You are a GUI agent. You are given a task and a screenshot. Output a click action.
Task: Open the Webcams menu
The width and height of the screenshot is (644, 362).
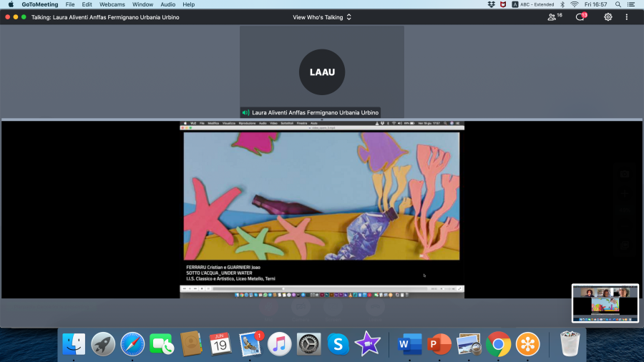(x=112, y=4)
